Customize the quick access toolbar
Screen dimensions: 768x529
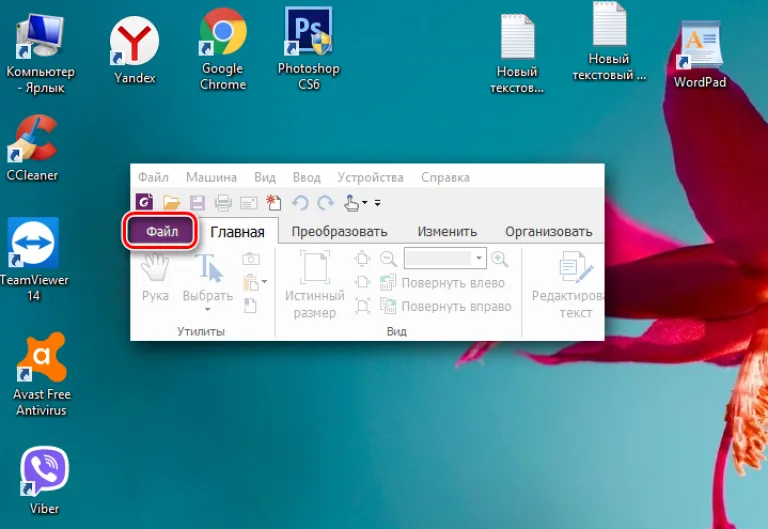[378, 203]
